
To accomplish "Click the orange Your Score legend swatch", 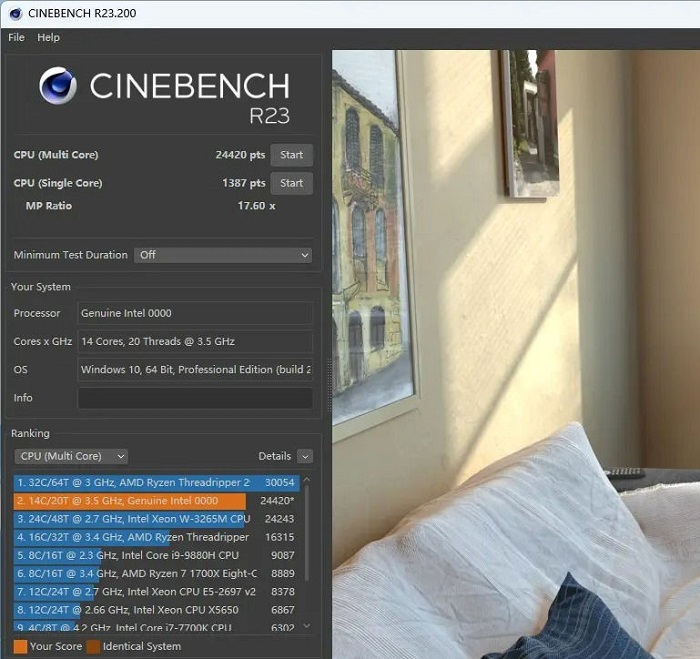I will coord(20,646).
